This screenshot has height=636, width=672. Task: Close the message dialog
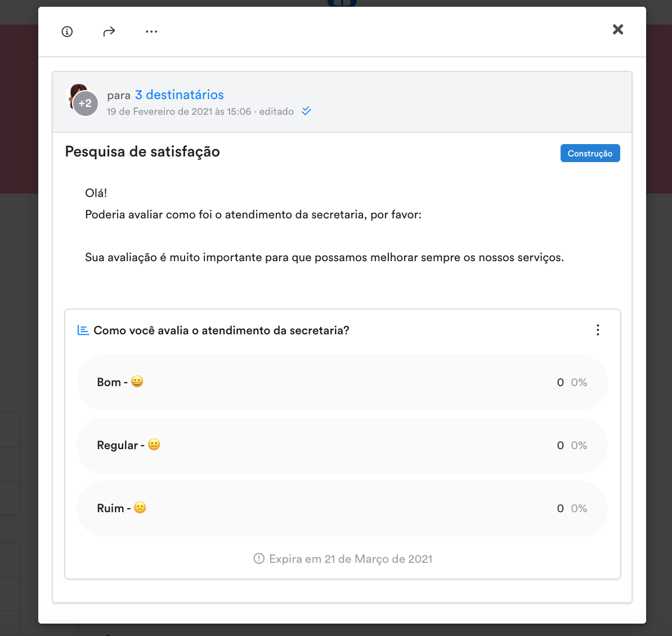coord(617,30)
